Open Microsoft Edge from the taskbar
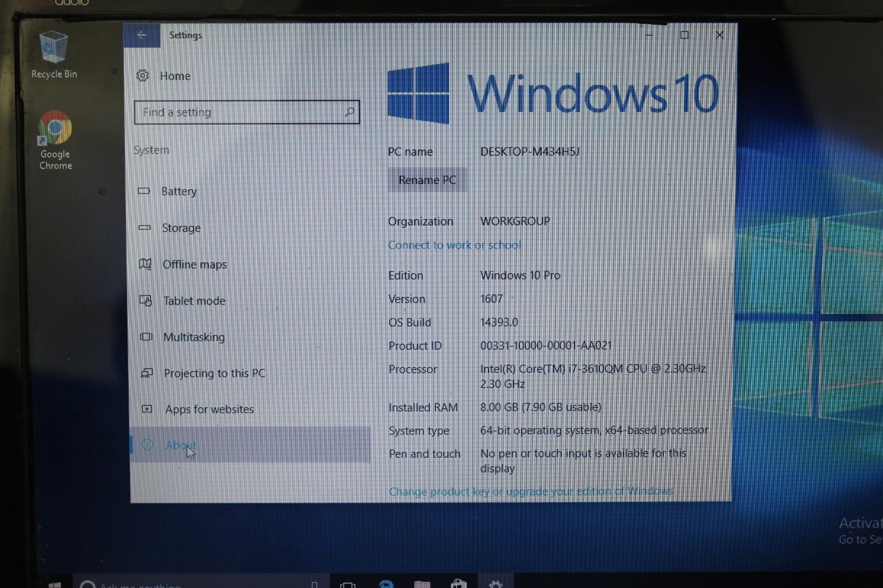This screenshot has width=883, height=588. pyautogui.click(x=386, y=584)
